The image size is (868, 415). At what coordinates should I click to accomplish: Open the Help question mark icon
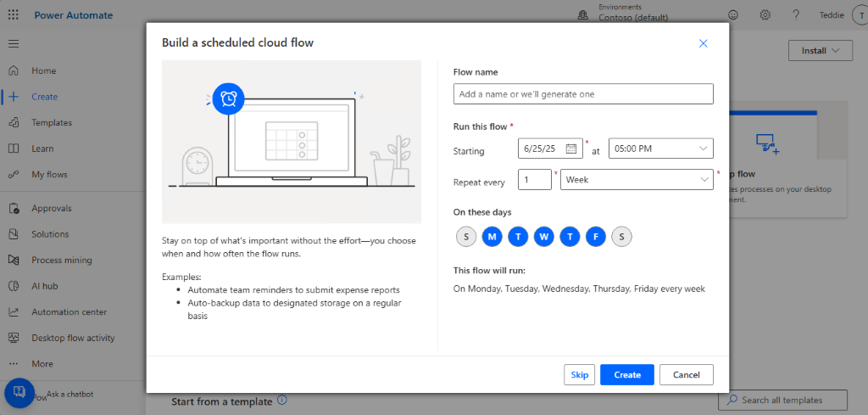point(796,15)
